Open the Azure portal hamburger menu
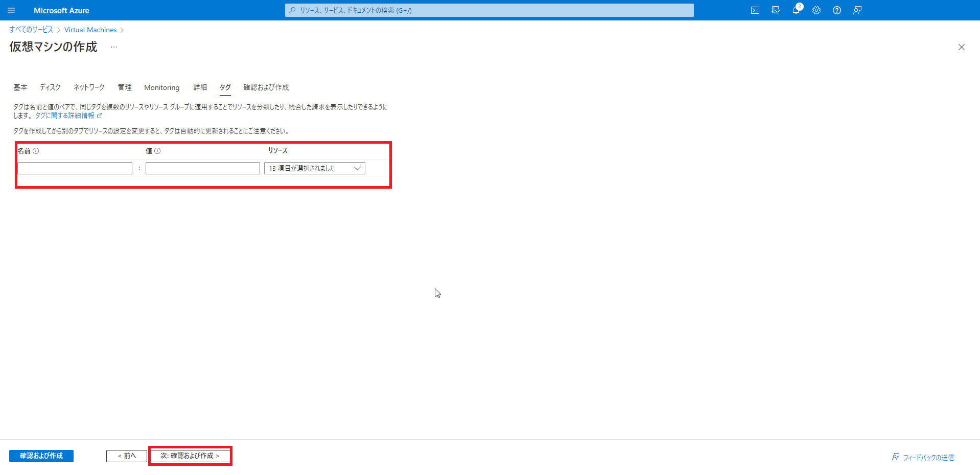This screenshot has width=980, height=475. click(x=11, y=10)
